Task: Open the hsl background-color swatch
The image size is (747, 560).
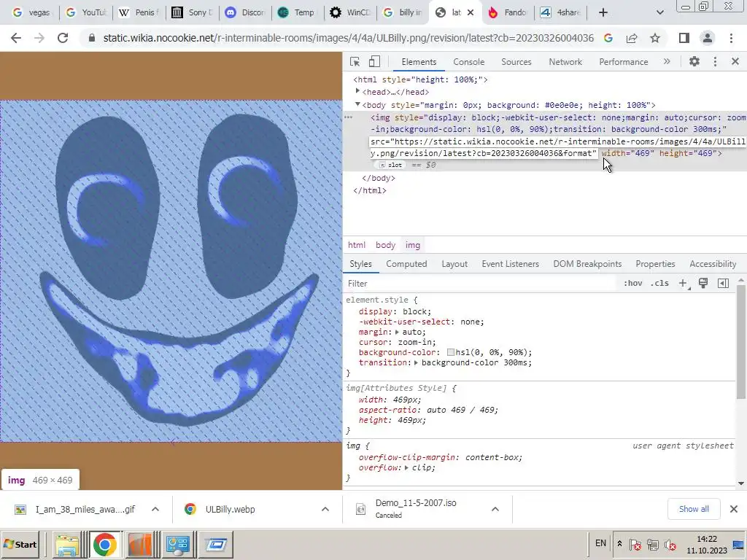Action: [x=450, y=352]
